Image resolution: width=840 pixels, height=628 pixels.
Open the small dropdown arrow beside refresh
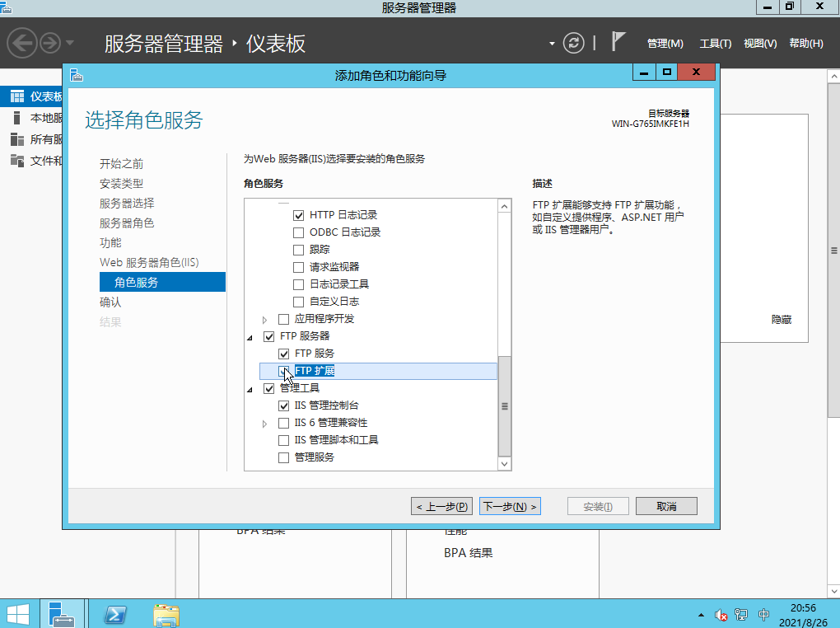click(552, 44)
